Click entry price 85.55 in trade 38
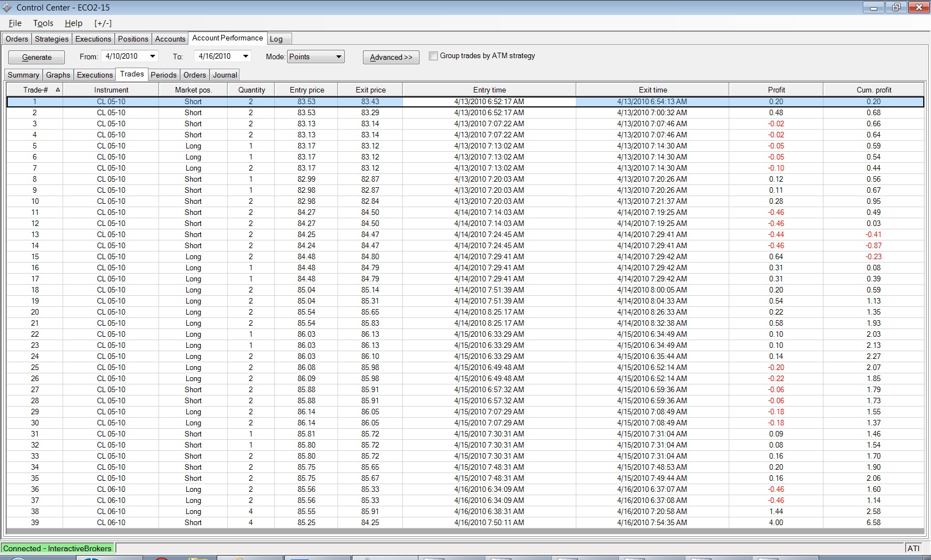Image resolution: width=931 pixels, height=560 pixels. tap(306, 511)
